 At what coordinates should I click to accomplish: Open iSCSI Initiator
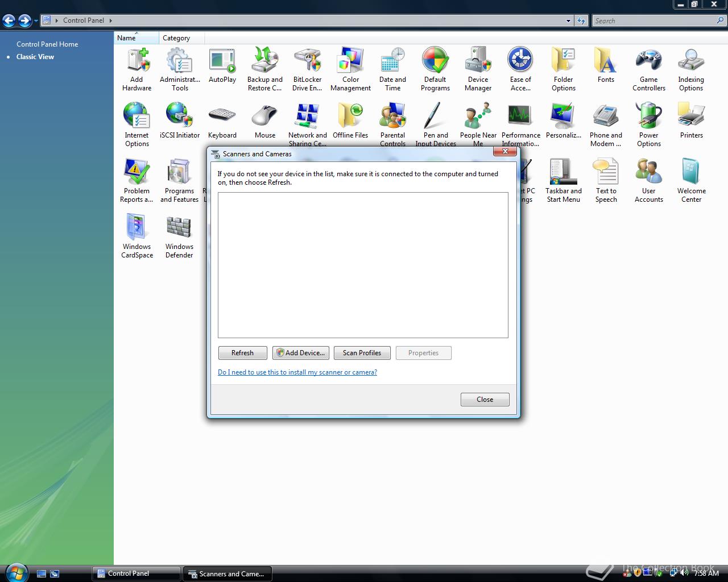(180, 121)
